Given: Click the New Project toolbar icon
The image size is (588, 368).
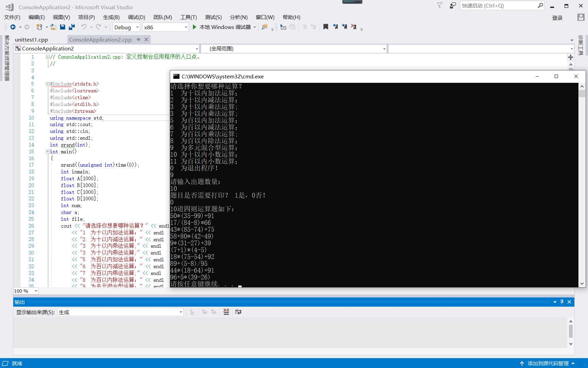Looking at the screenshot, I should 39,27.
